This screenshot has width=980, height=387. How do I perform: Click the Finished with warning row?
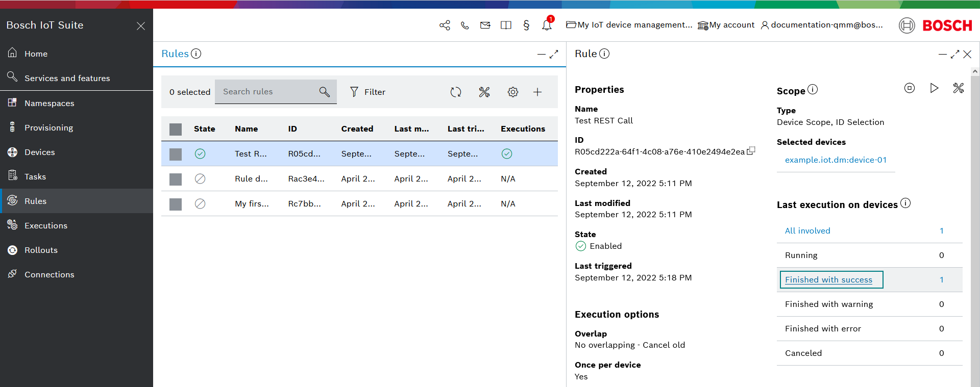(x=869, y=304)
